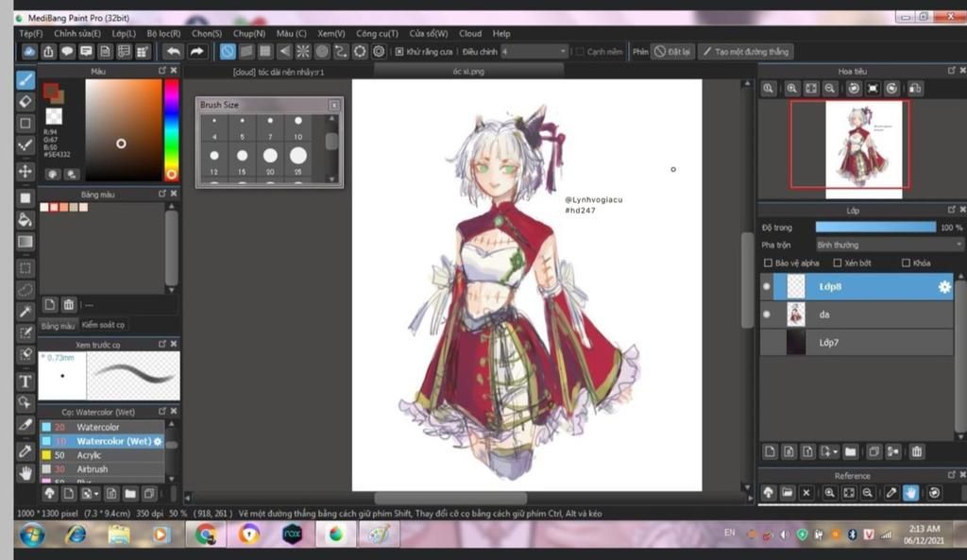Expand the add-layer dropdown arrow
Screen dimensions: 967x560
point(835,452)
